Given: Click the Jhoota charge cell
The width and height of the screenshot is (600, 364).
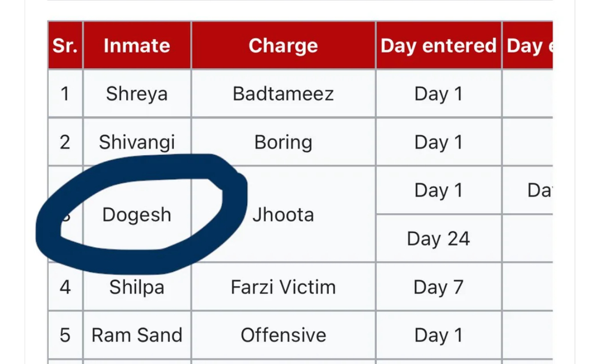Looking at the screenshot, I should pyautogui.click(x=283, y=214).
